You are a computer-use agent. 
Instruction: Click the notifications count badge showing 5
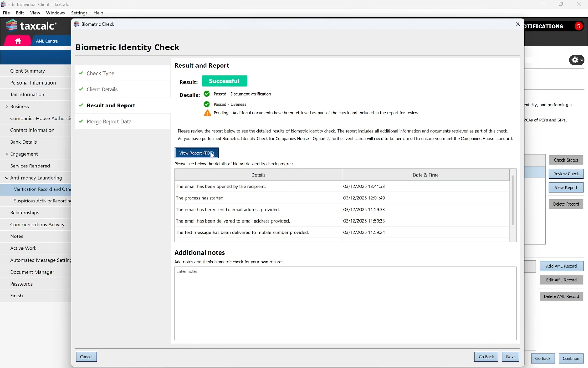tap(578, 26)
